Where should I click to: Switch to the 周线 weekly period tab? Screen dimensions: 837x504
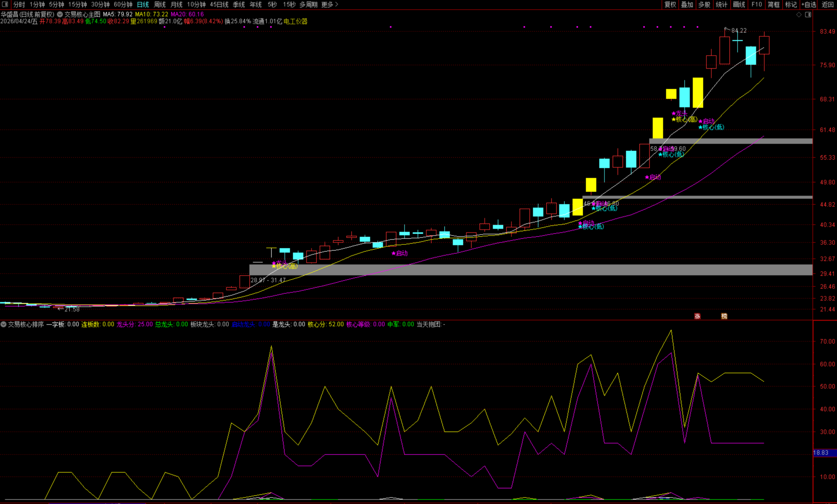pos(160,5)
